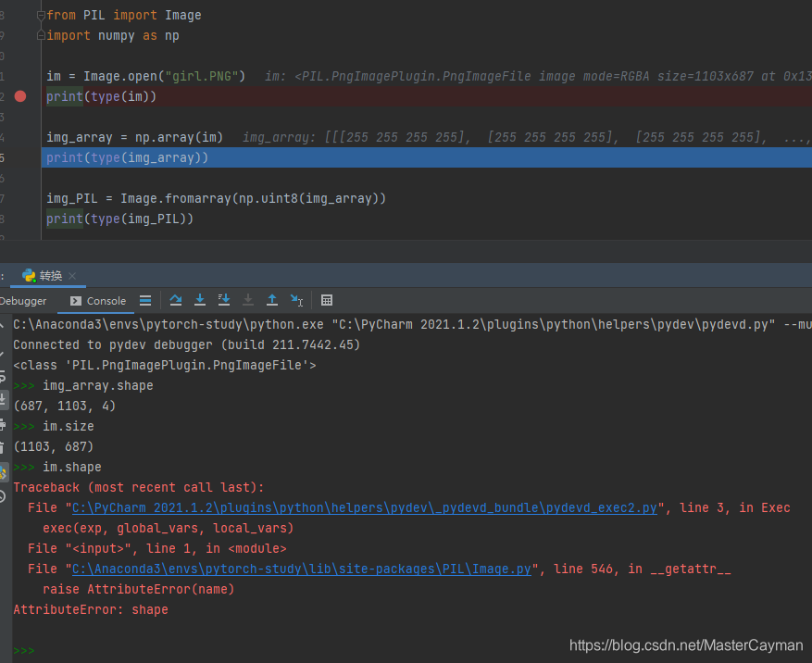
Task: Click the highlighted print(type(img_array)) line
Action: pyautogui.click(x=427, y=157)
